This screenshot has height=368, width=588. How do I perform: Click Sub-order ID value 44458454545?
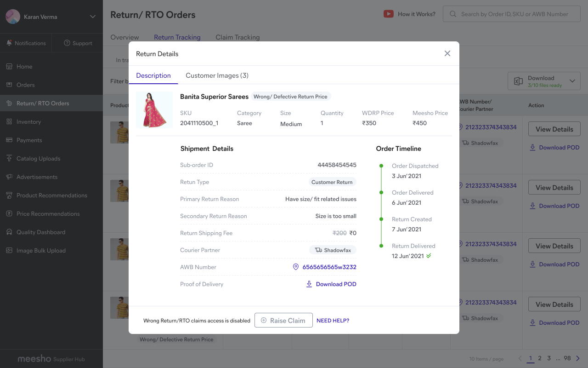pos(337,165)
